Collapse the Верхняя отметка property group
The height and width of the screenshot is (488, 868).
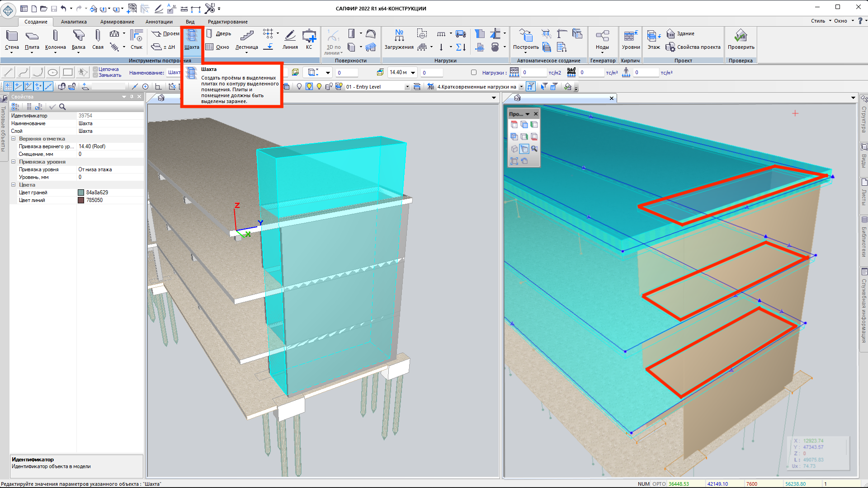click(14, 139)
